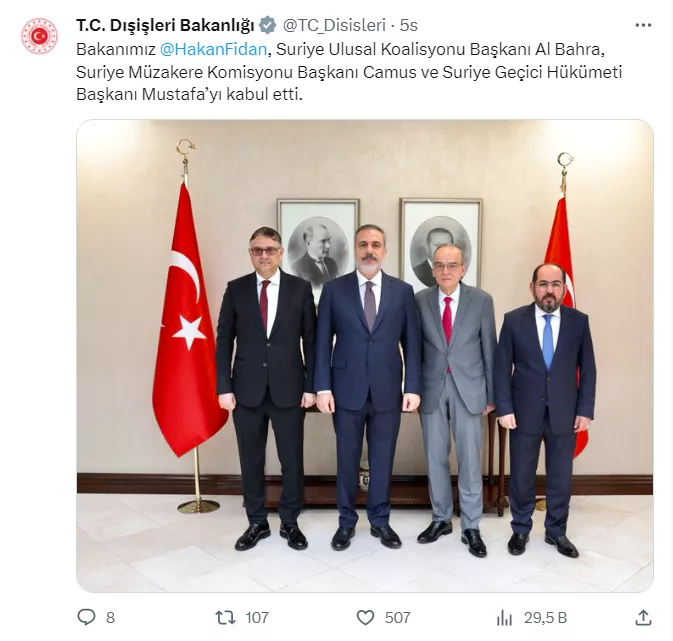Click the like count 507

[397, 618]
